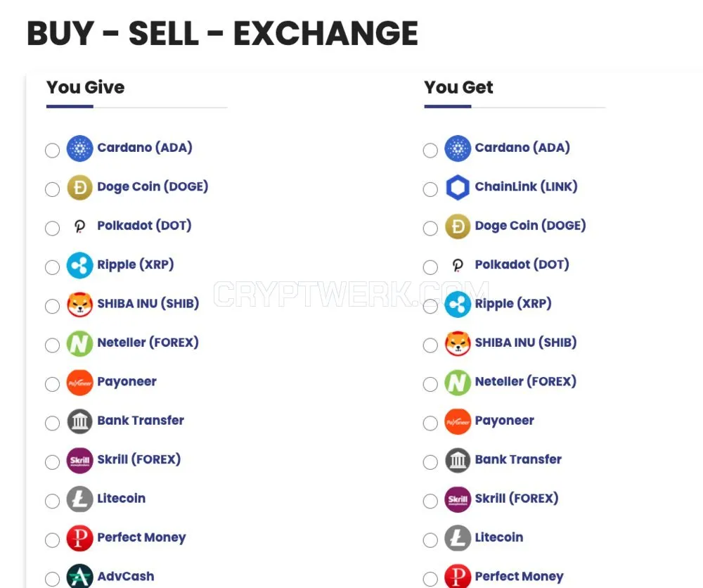The height and width of the screenshot is (588, 703).
Task: Select Cardano radio button under You Get
Action: click(x=430, y=151)
